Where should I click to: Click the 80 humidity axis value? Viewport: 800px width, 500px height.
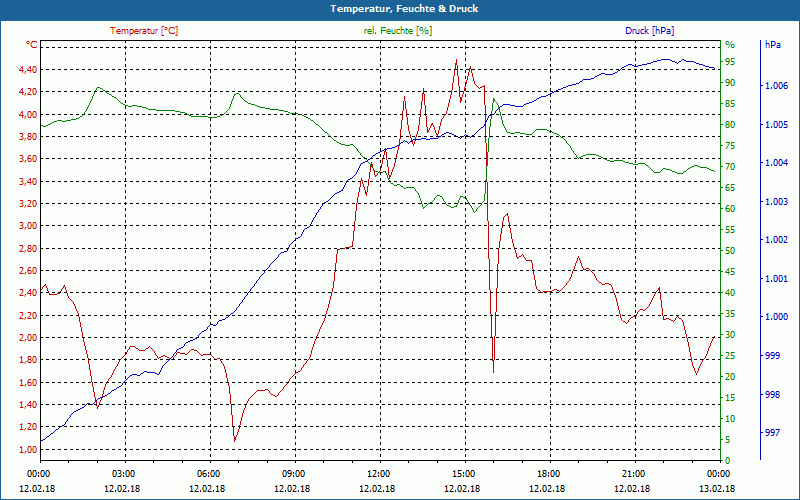tap(730, 125)
